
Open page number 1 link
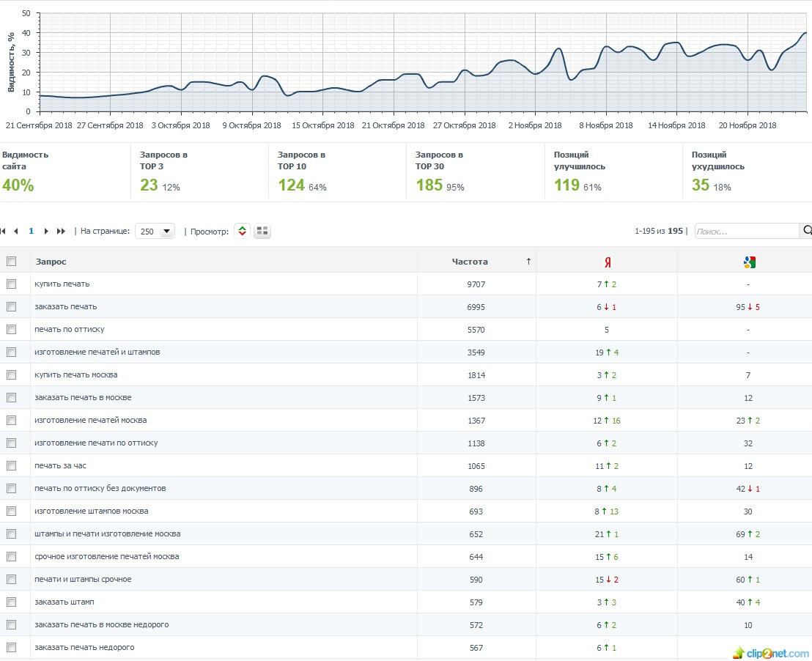(x=31, y=231)
